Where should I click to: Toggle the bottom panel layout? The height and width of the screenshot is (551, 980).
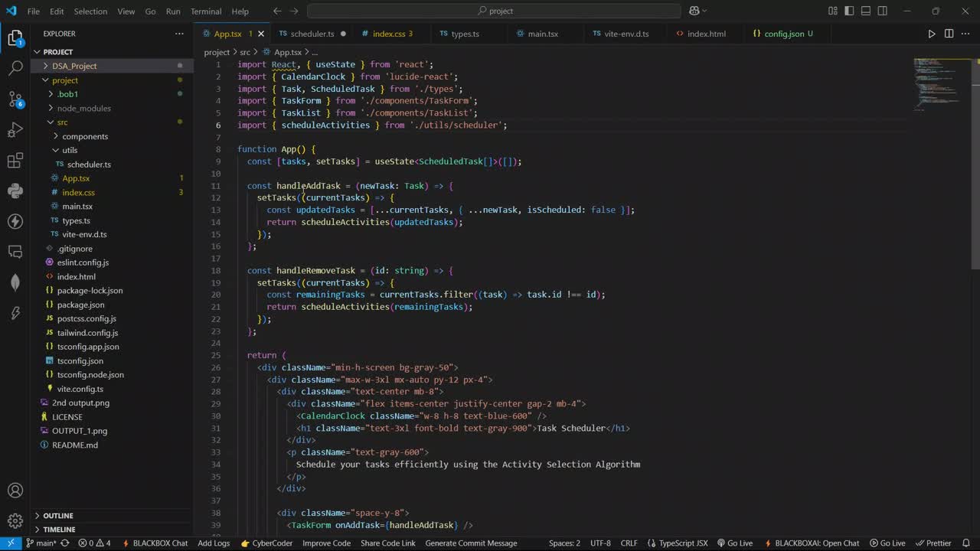pyautogui.click(x=866, y=11)
